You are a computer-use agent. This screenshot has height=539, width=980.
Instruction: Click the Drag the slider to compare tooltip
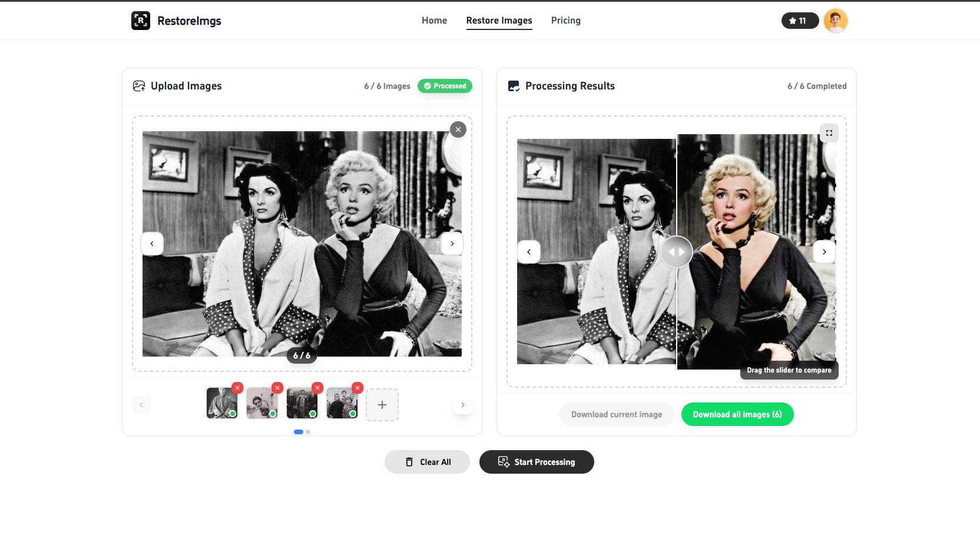(x=789, y=370)
